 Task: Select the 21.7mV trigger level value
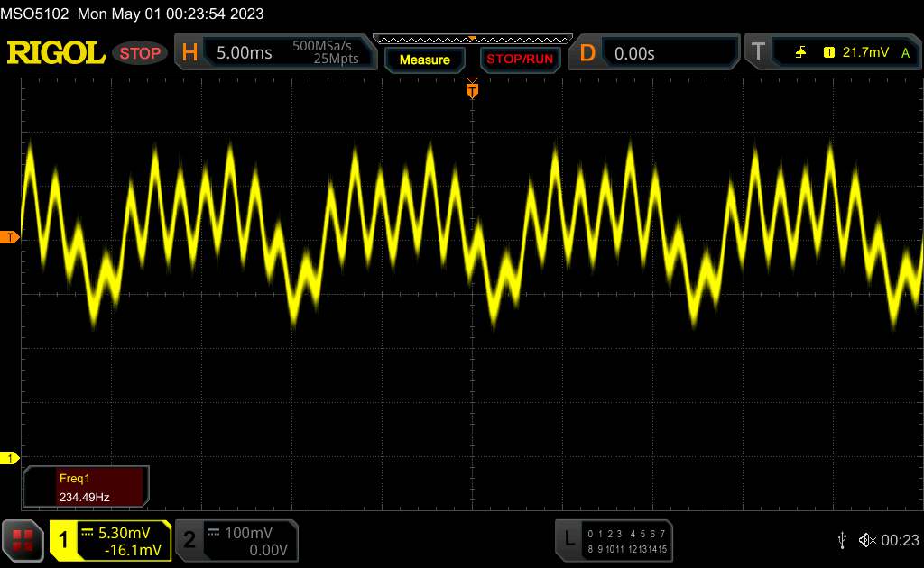865,52
